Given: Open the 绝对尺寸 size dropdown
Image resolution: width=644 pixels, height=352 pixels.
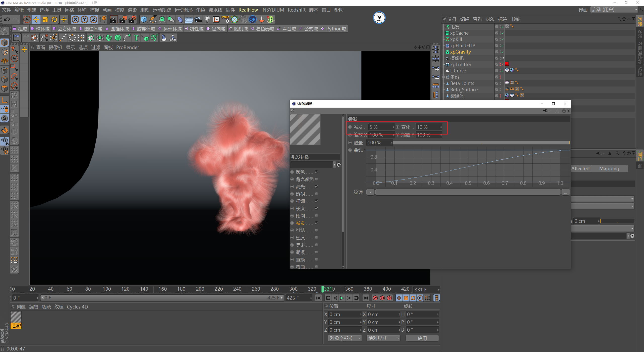Looking at the screenshot, I should pos(383,338).
